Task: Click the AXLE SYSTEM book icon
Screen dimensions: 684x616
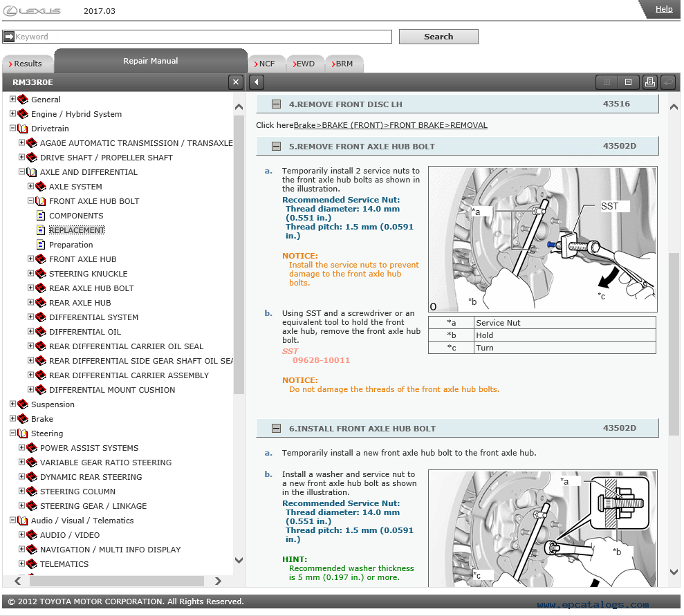Action: click(x=41, y=187)
